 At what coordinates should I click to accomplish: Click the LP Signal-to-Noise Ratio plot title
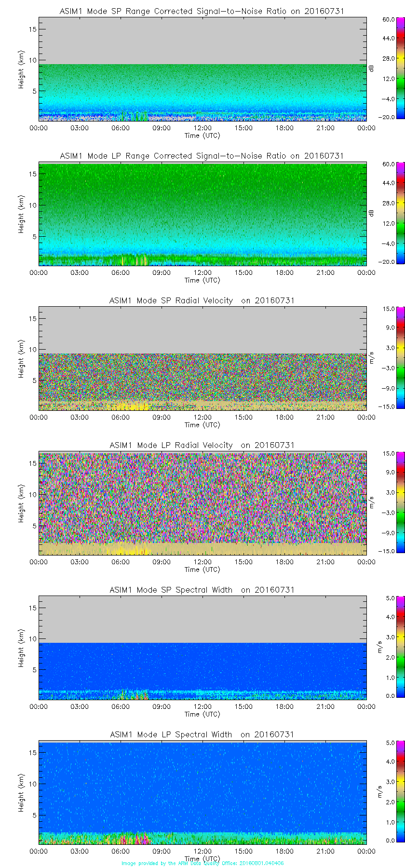pos(202,156)
